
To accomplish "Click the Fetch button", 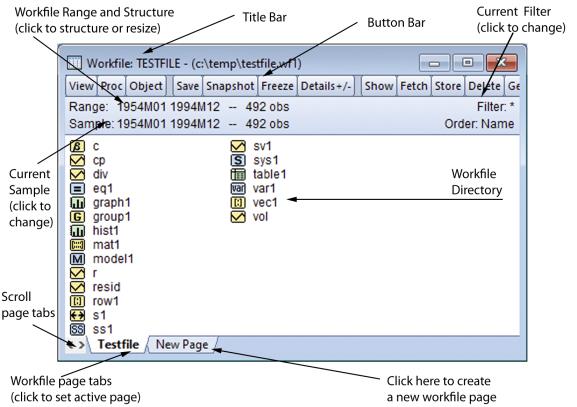I will tap(414, 86).
